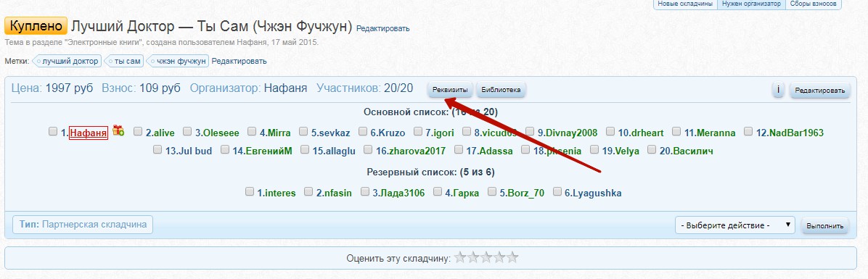Screen dimensions: 868x279
Task: Open interes profile in reserve list
Action: pos(280,193)
